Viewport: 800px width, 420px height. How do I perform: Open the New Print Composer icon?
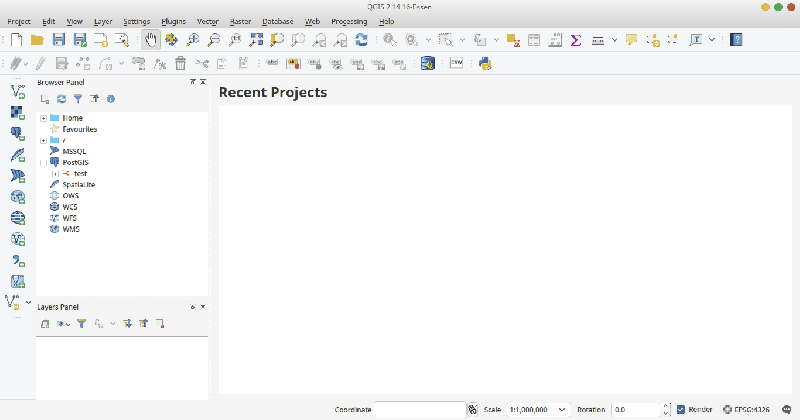coord(101,40)
